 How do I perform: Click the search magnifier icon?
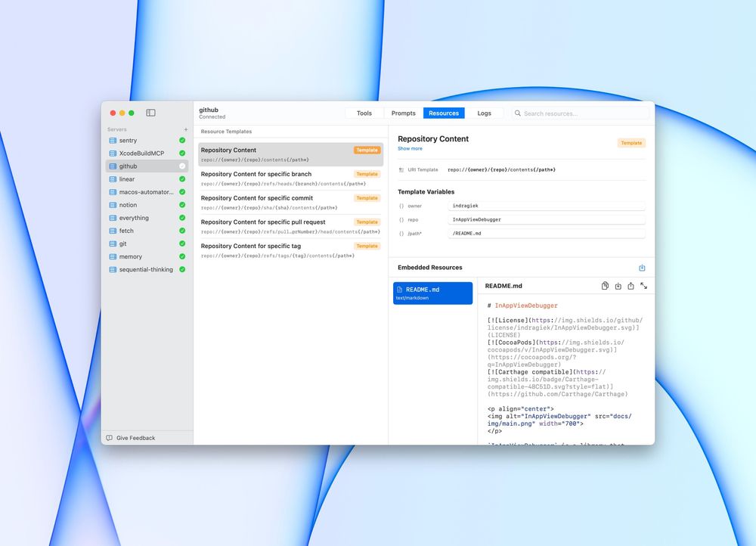click(517, 113)
